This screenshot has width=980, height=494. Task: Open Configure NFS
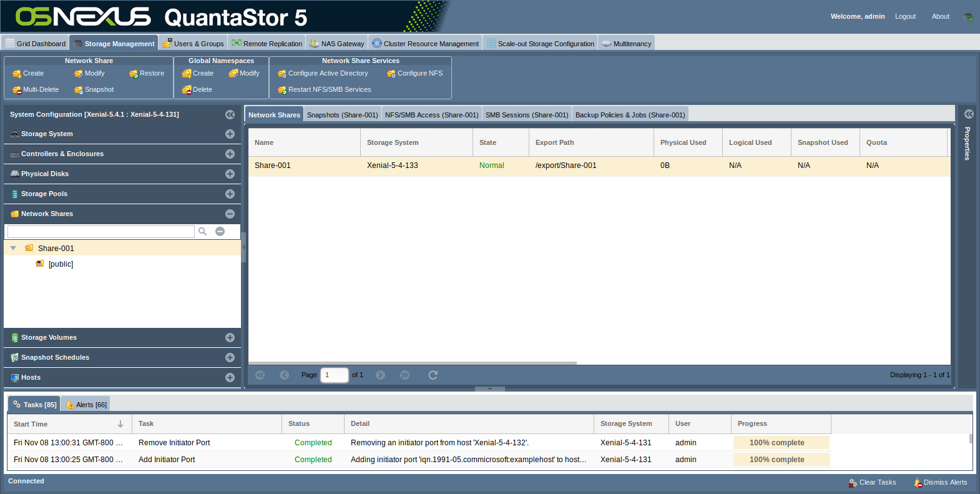click(415, 74)
